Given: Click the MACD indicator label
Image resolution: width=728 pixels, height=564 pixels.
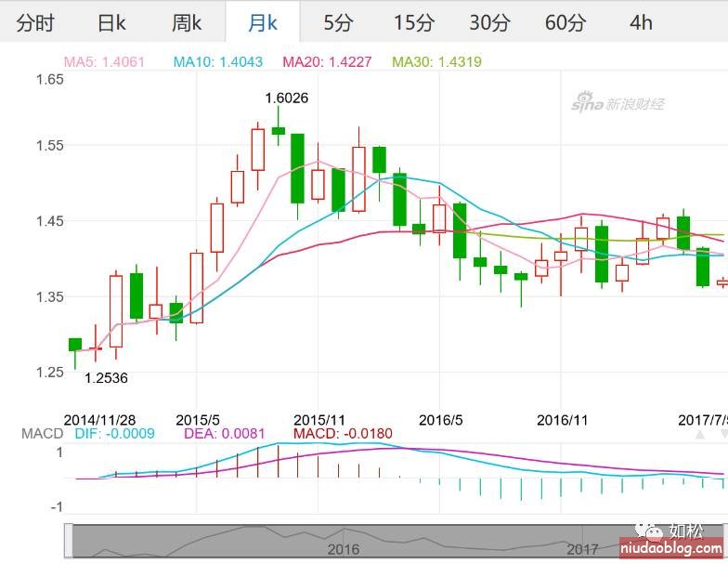Looking at the screenshot, I should (43, 434).
